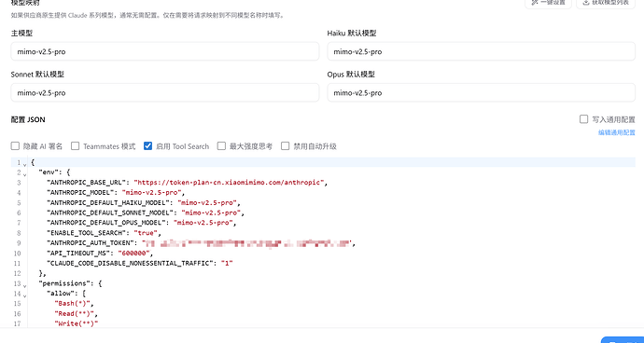Uncheck the 启用 Tool Search checkbox
This screenshot has width=644, height=343.
147,146
